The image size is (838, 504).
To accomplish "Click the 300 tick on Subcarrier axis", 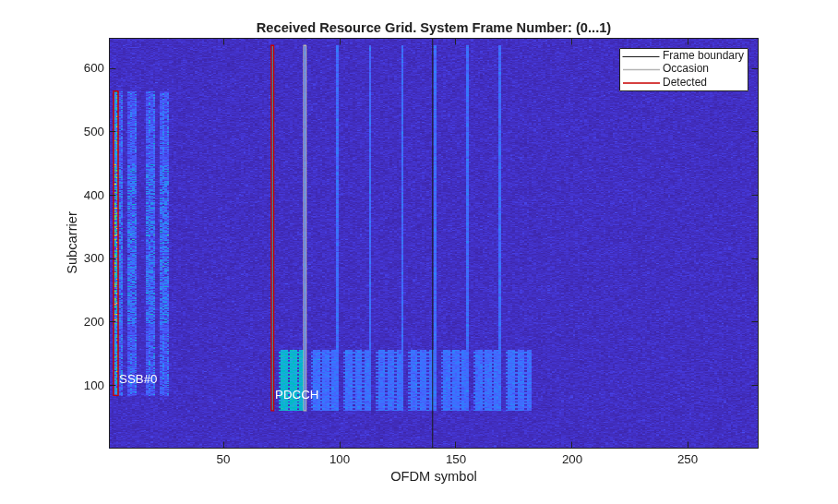I will (93, 258).
